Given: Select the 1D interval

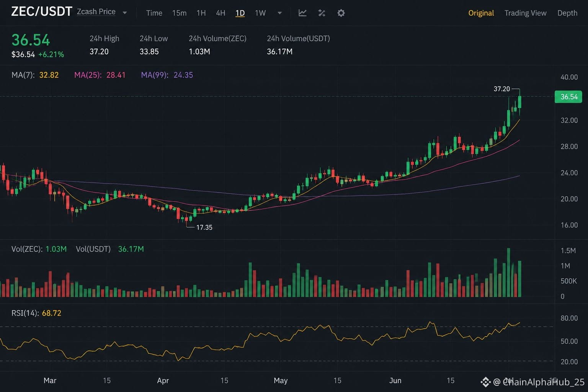Looking at the screenshot, I should [x=240, y=13].
